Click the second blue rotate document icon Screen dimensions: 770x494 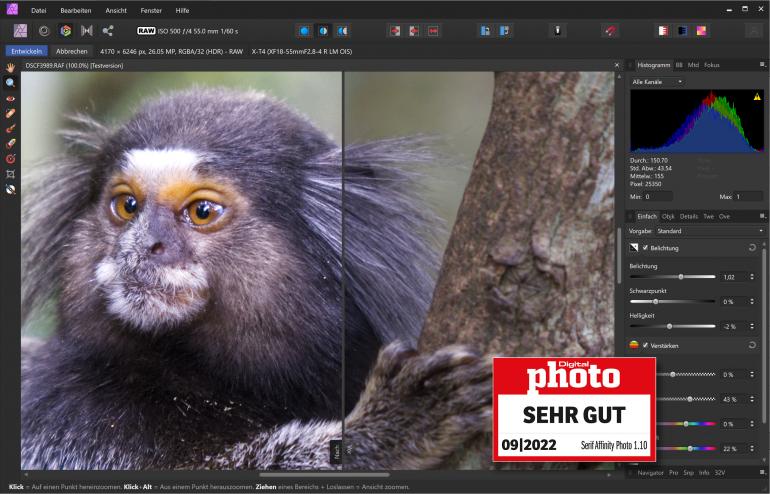(504, 31)
